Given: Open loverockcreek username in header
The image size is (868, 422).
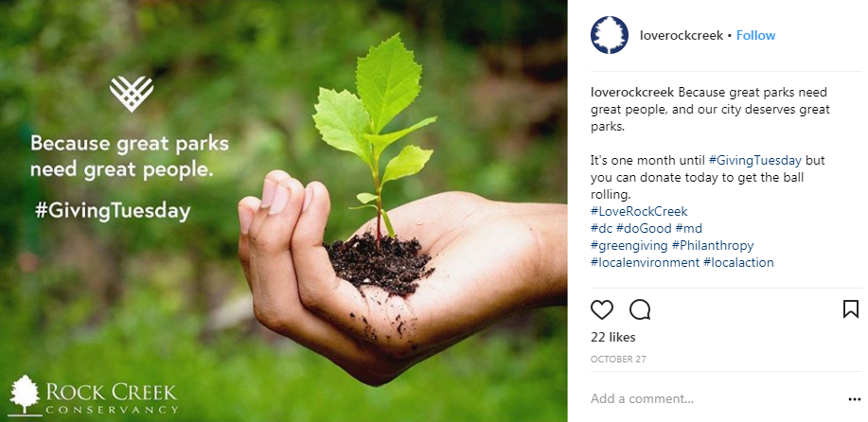Looking at the screenshot, I should click(x=682, y=35).
